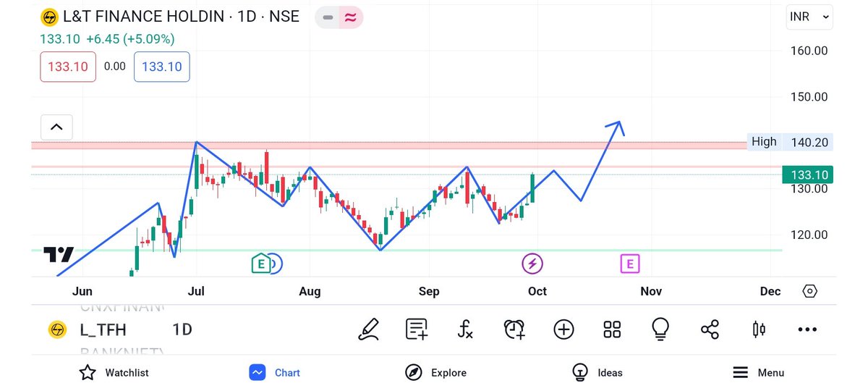Click the upcoming earnings E marker

click(x=629, y=264)
